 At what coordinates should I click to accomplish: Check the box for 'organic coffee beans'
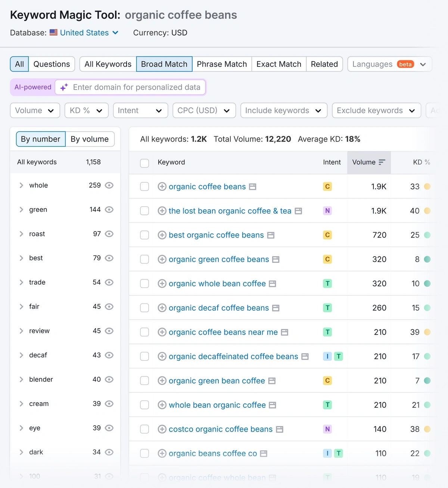click(144, 187)
